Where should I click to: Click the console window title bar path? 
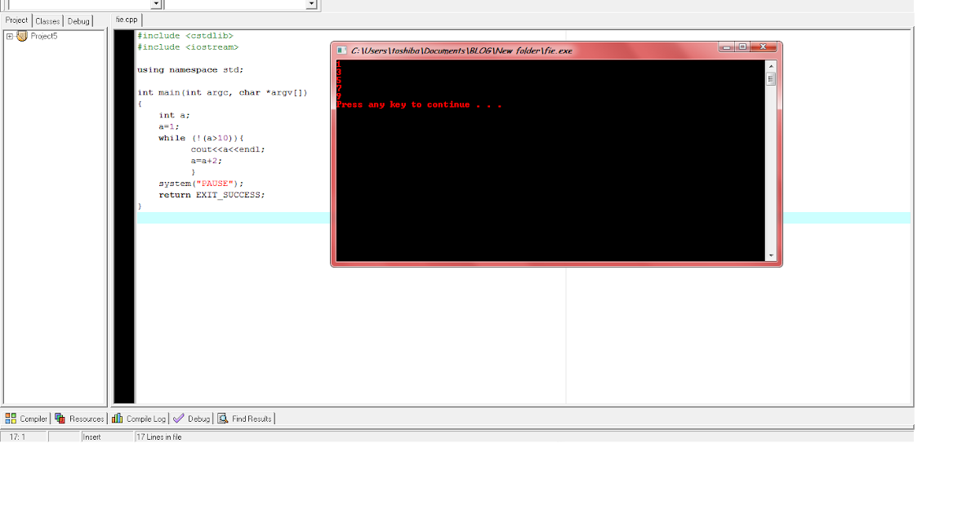coord(461,51)
